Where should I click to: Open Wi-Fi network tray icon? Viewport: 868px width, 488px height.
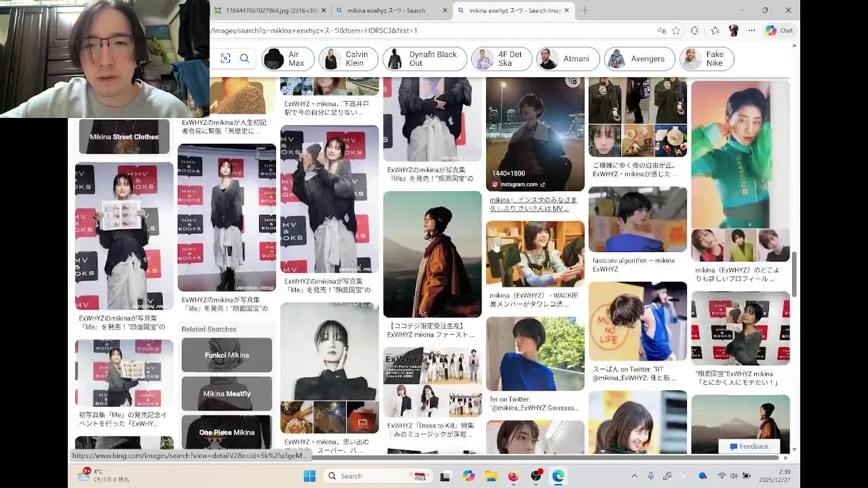point(722,476)
